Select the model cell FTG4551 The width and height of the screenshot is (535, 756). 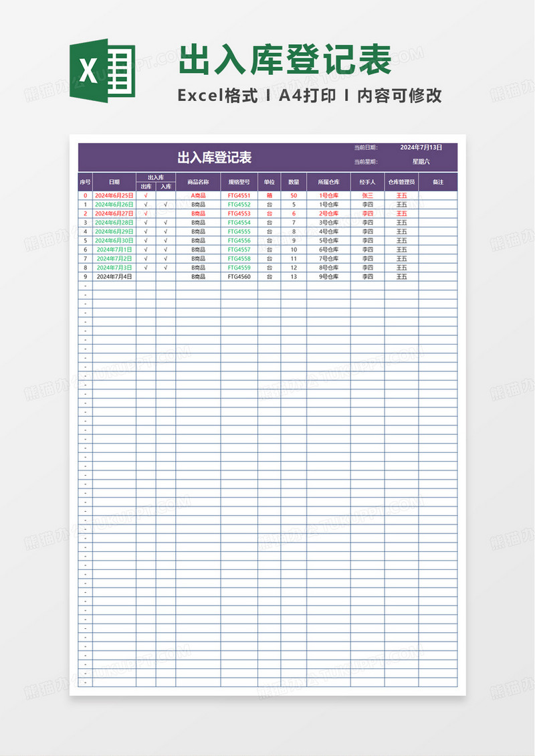239,196
